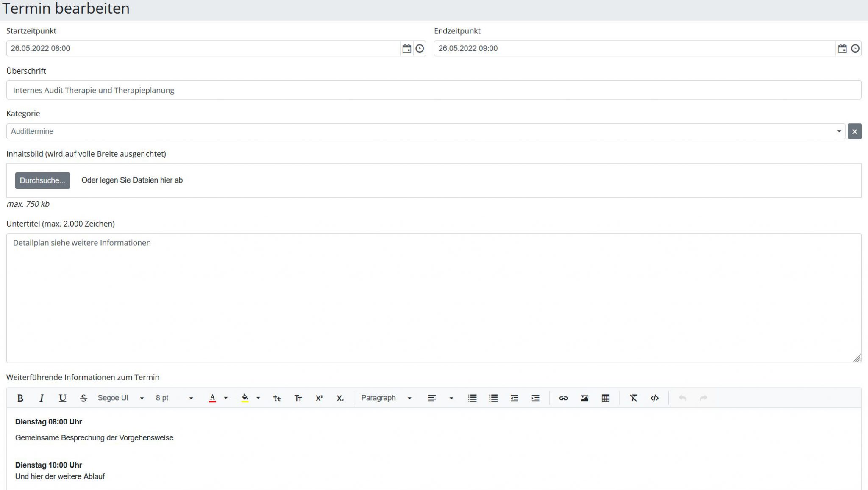Increase indent of paragraph
The height and width of the screenshot is (490, 868).
point(536,398)
